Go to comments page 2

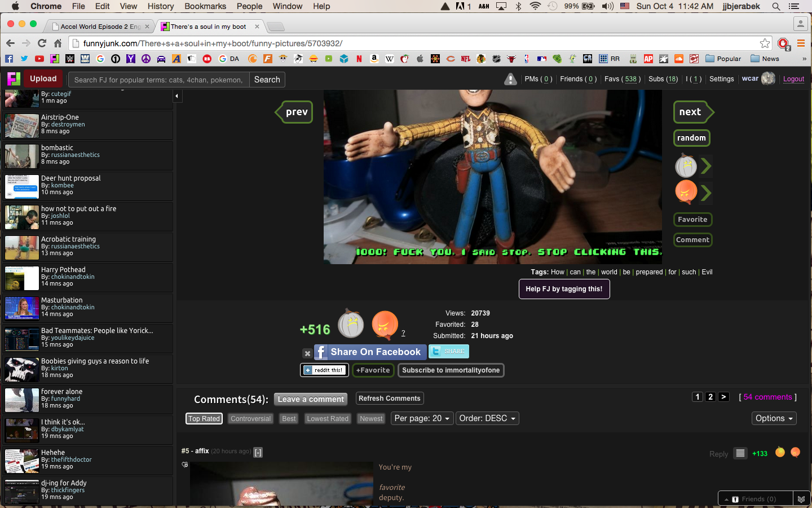coord(710,397)
